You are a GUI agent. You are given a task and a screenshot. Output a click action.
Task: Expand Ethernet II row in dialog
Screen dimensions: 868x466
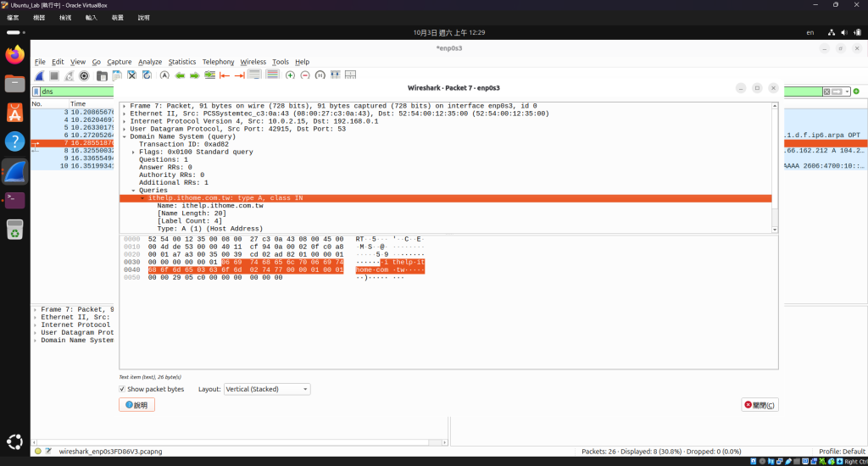click(124, 114)
